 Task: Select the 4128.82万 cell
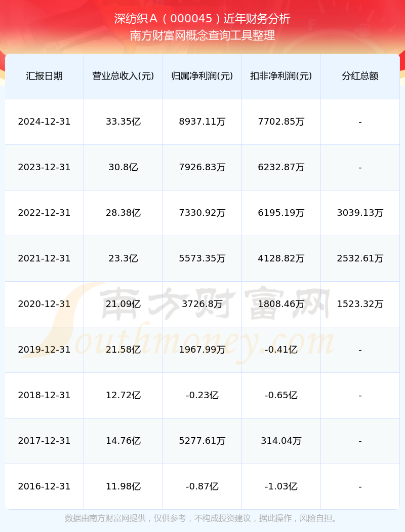[x=281, y=258]
